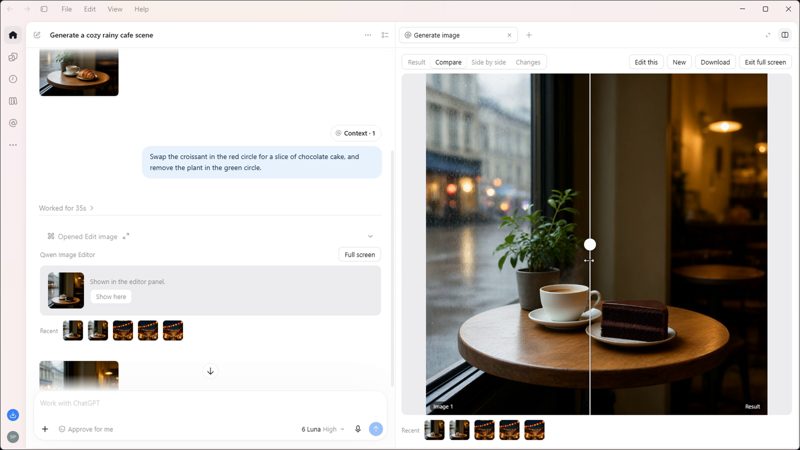Screen dimensions: 800x450
Task: Click the blue download icon in the sidebar
Action: (x=13, y=415)
